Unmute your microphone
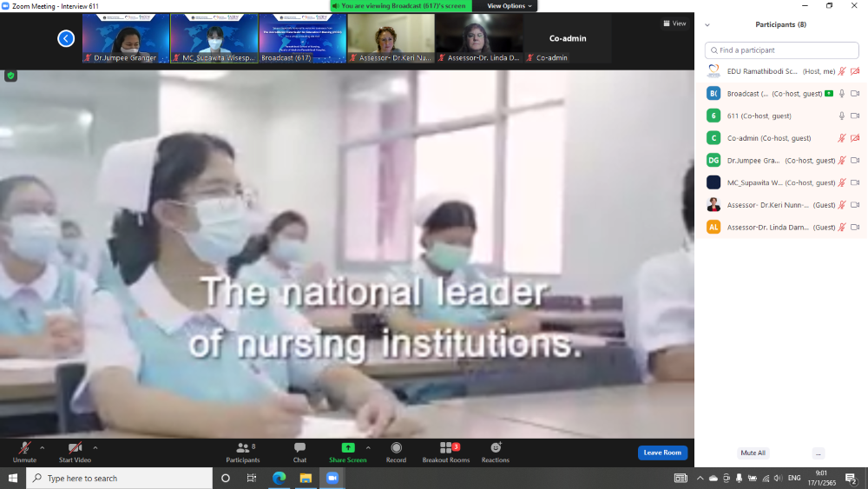The width and height of the screenshot is (868, 489). pyautogui.click(x=24, y=452)
